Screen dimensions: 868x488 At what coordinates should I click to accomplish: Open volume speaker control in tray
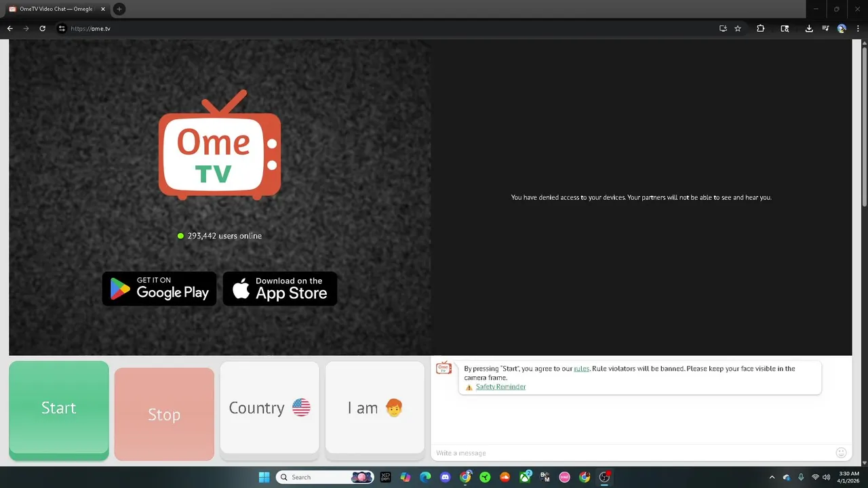[826, 477]
